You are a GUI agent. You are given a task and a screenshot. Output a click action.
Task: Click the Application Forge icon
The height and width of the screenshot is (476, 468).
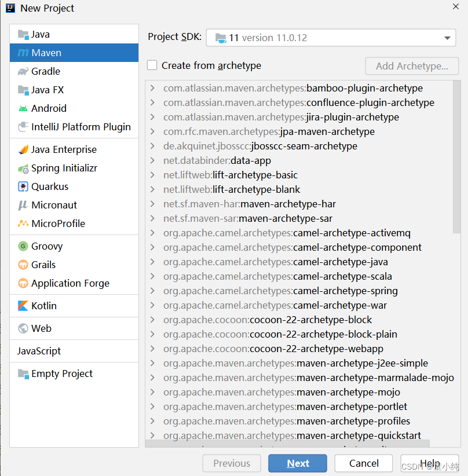[x=23, y=283]
